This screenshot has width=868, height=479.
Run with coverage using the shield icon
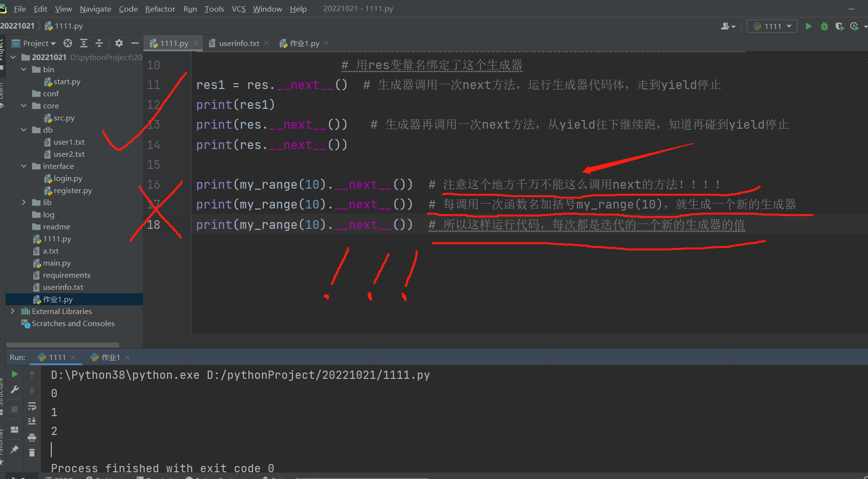[840, 26]
